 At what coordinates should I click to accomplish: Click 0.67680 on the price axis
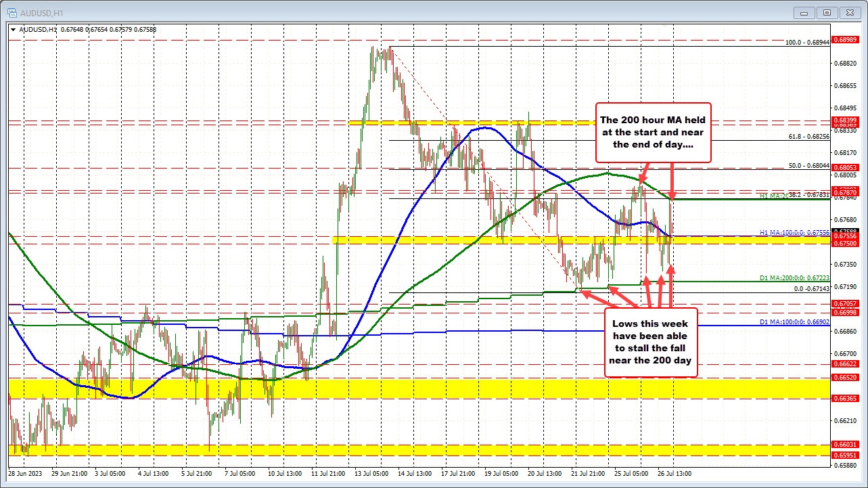pos(846,219)
